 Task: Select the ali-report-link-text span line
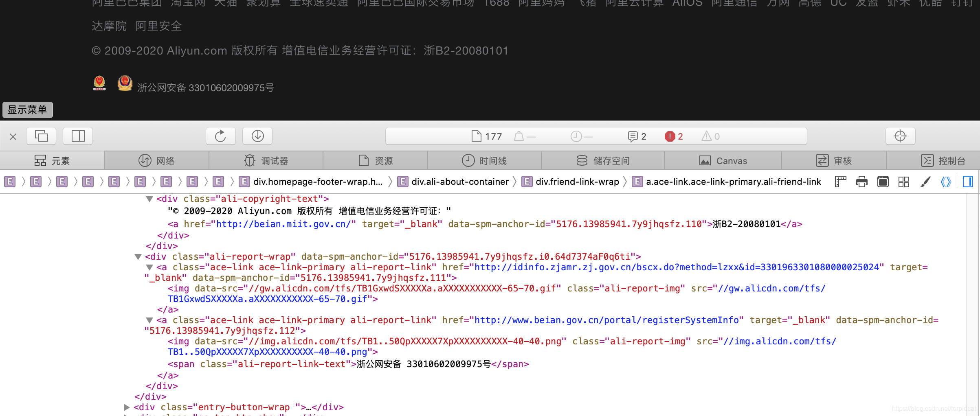[348, 364]
